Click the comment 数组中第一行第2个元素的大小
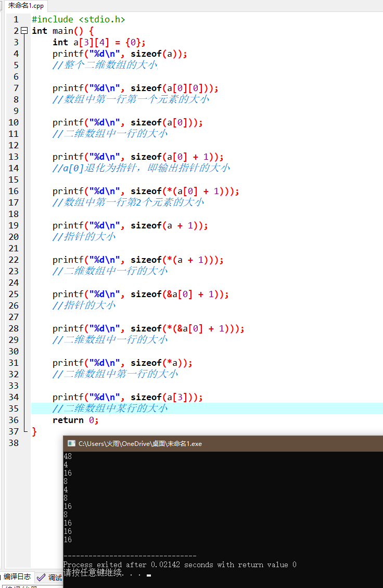The height and width of the screenshot is (588, 383). point(129,202)
